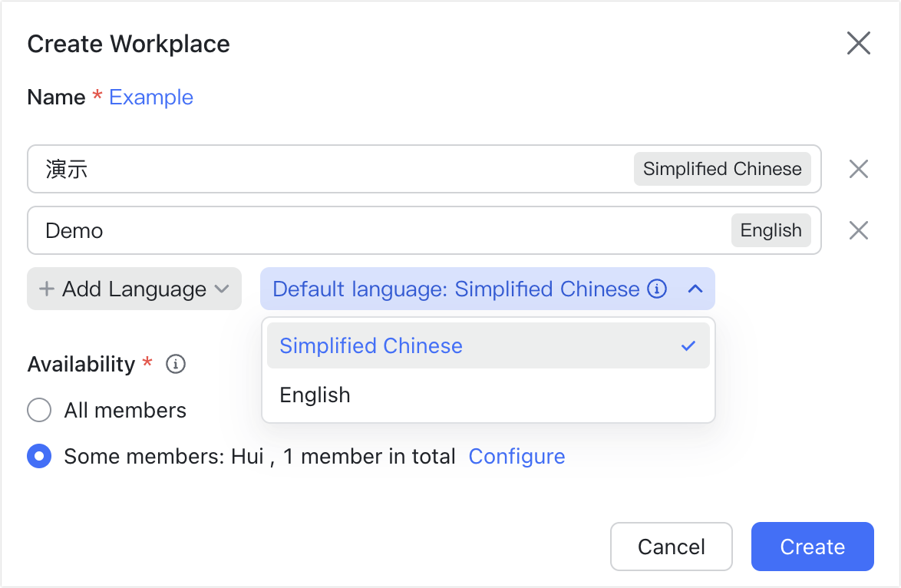Click the checkmark beside Simplified Chinese
Viewport: 901px width, 588px height.
coord(689,346)
